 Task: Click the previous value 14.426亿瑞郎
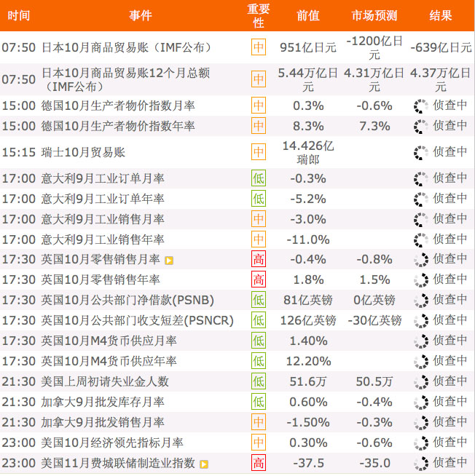(x=308, y=152)
